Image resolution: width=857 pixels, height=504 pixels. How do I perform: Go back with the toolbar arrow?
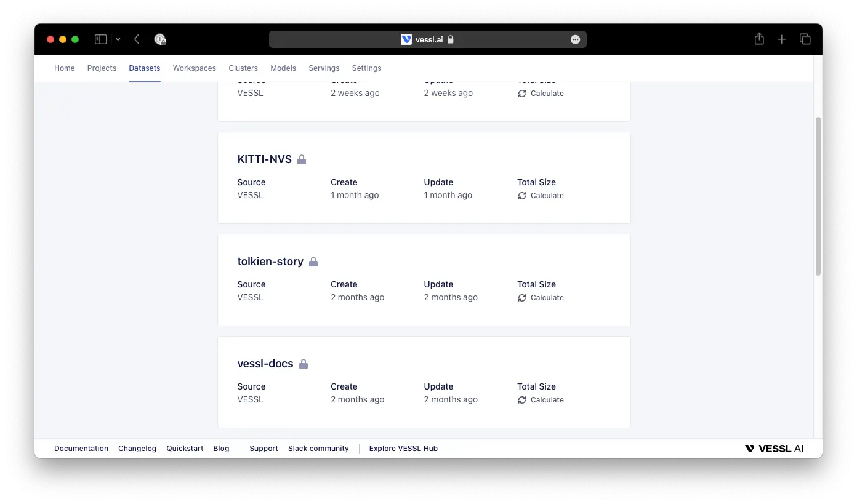coord(137,39)
